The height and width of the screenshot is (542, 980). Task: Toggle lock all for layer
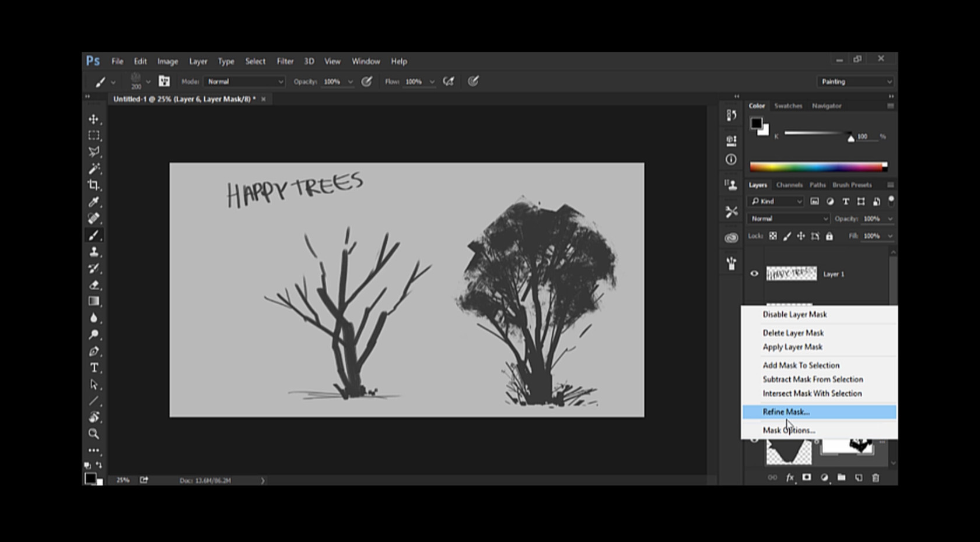[829, 236]
